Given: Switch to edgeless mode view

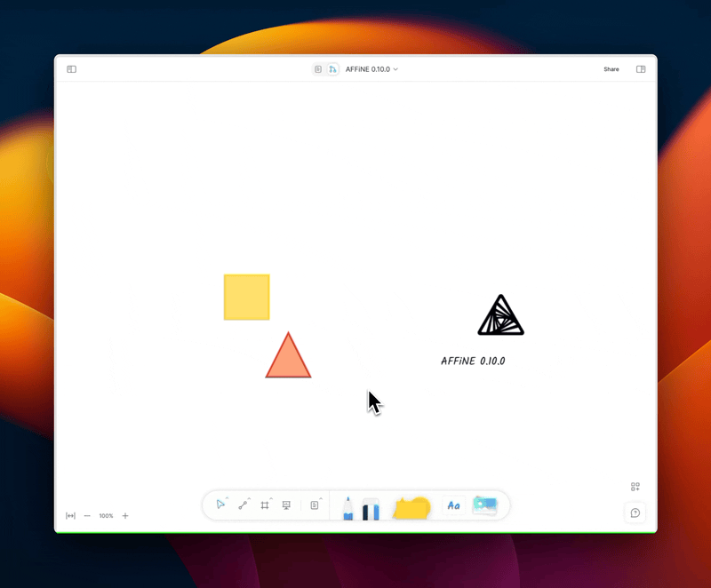Looking at the screenshot, I should pos(332,69).
